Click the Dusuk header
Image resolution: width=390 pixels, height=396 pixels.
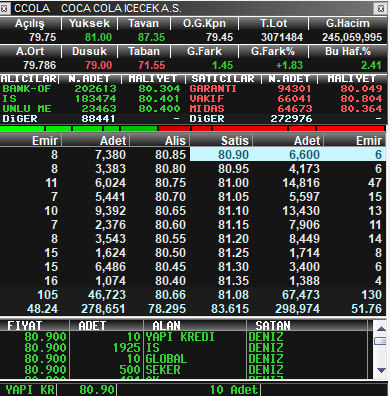(89, 51)
